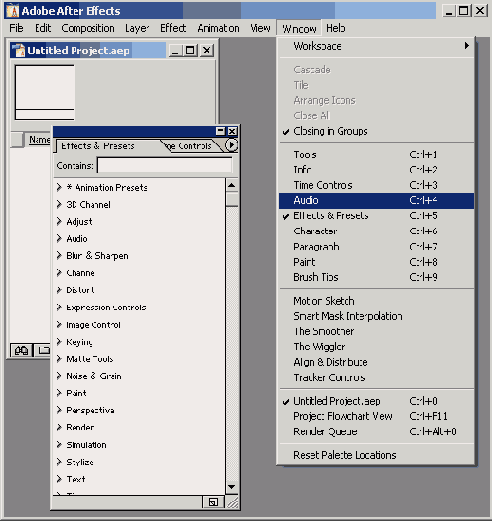Image resolution: width=492 pixels, height=521 pixels.
Task: Choose Character from the Window menu
Action: coord(377,231)
